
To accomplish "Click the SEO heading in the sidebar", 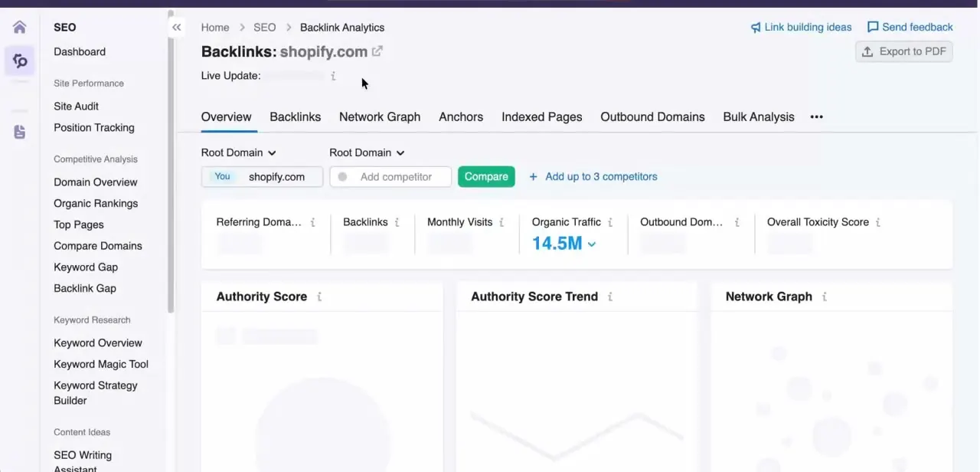I will point(65,28).
